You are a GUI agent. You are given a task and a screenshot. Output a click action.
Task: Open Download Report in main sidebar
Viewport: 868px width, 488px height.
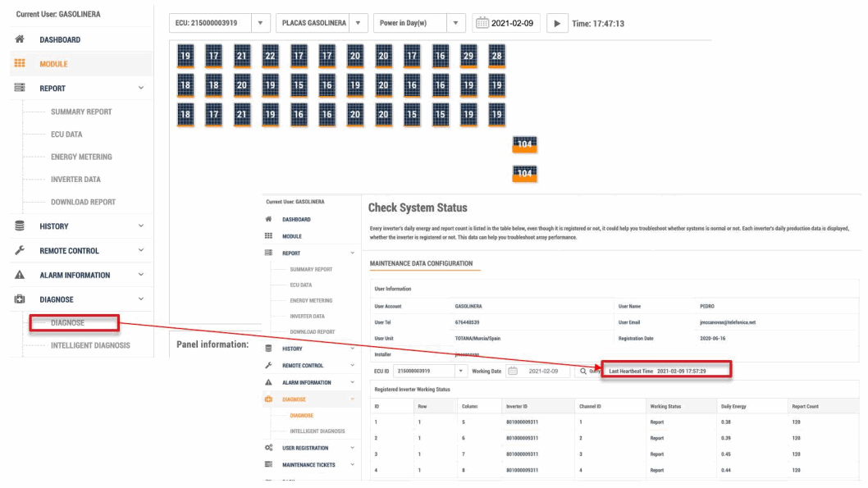[83, 202]
